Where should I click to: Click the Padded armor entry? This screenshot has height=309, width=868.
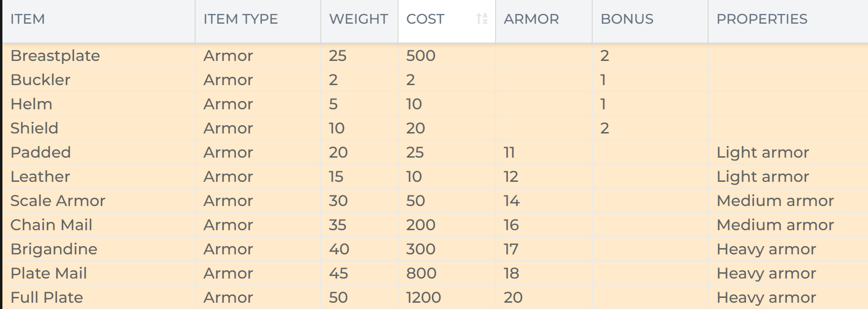(x=41, y=152)
